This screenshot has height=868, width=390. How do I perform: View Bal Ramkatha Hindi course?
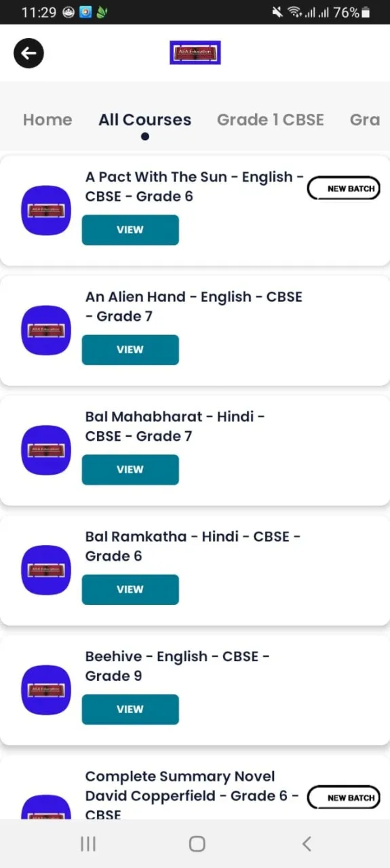pos(130,590)
